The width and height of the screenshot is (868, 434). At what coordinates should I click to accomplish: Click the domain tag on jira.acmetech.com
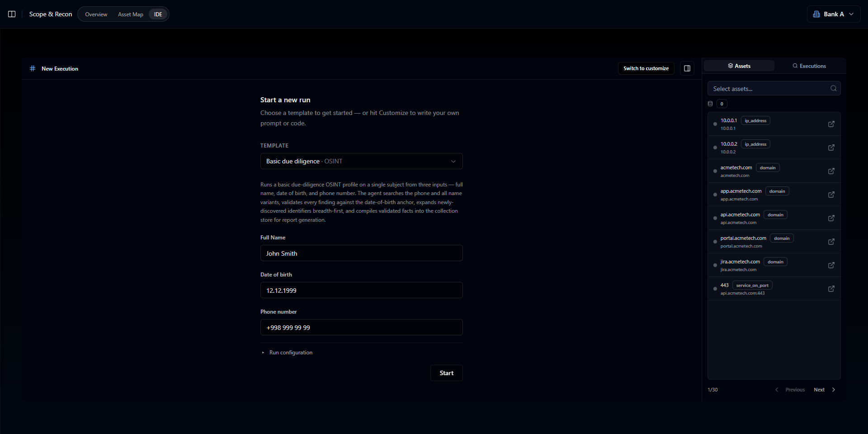(x=775, y=262)
